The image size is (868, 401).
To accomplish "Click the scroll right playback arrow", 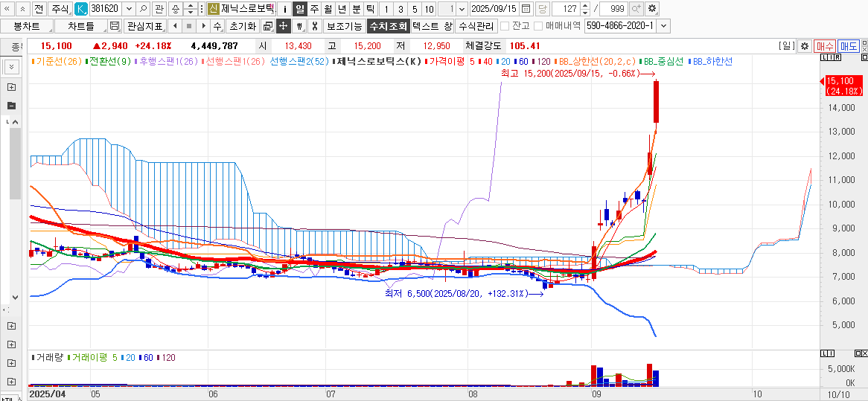I will pos(203,26).
